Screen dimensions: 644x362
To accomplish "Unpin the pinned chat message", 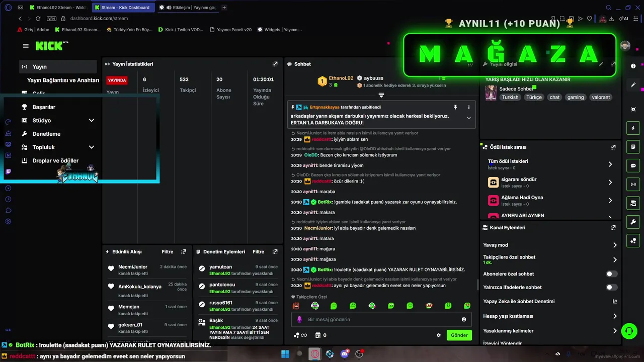I will pos(455,107).
